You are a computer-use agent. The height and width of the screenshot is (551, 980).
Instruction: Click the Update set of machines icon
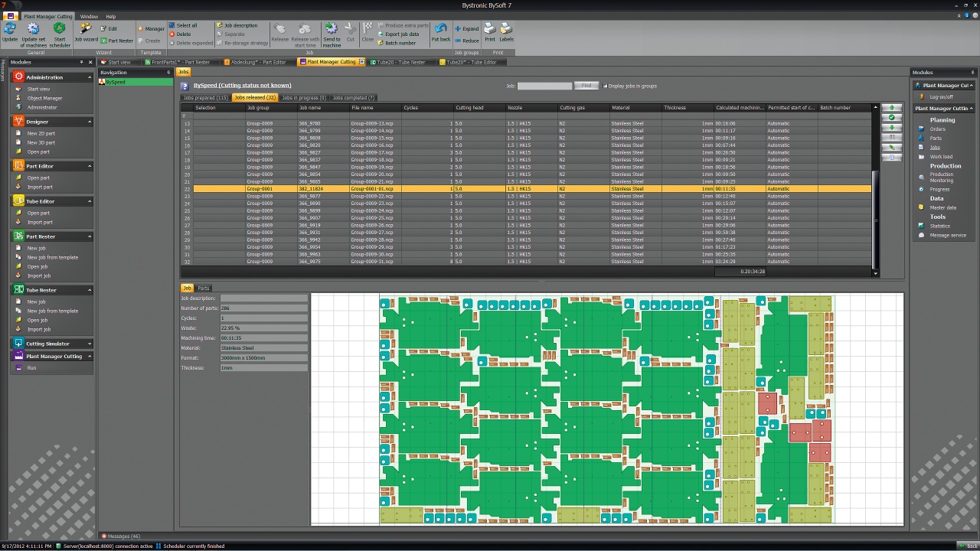(x=34, y=29)
